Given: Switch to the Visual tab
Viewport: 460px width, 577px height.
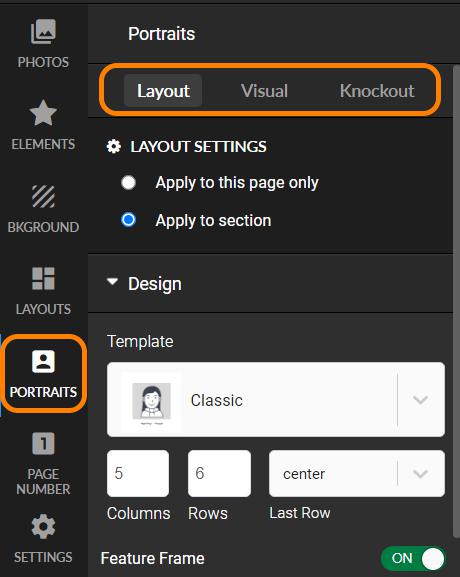Looking at the screenshot, I should tap(264, 91).
